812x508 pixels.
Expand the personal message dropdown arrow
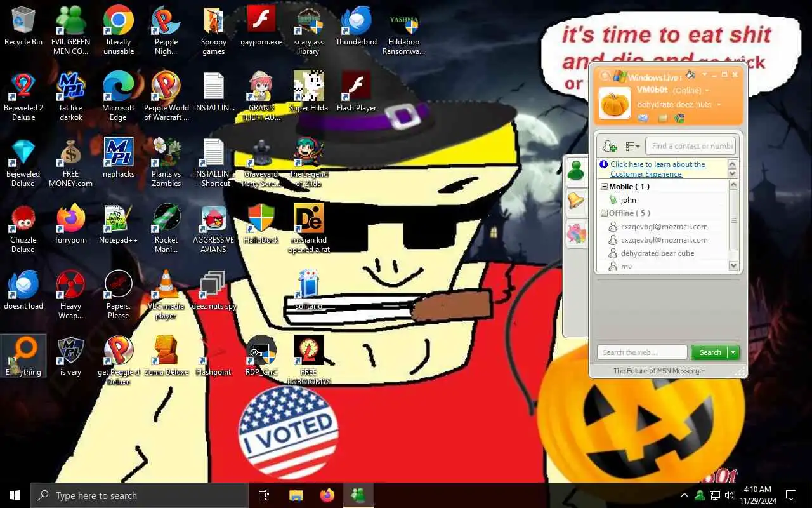click(x=719, y=105)
